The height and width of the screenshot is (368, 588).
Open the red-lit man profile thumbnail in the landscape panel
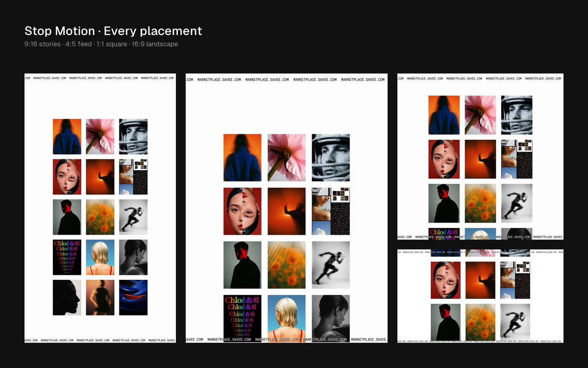point(445,322)
